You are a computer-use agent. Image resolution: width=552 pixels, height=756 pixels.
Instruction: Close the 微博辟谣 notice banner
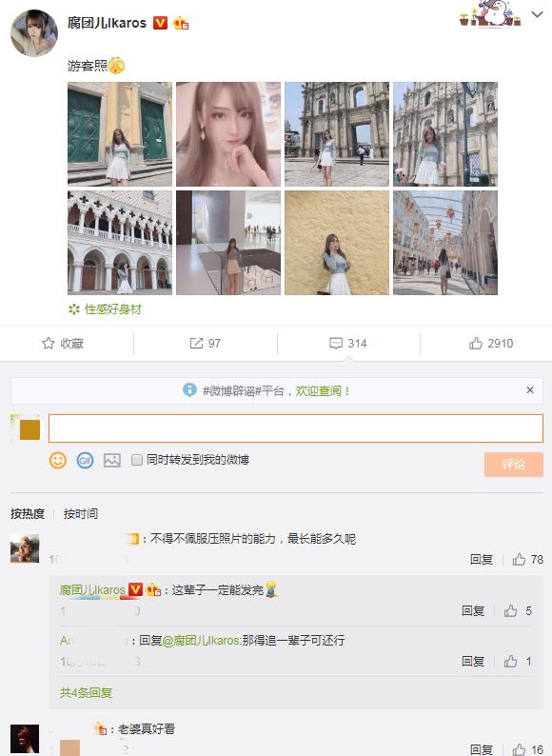(x=530, y=390)
